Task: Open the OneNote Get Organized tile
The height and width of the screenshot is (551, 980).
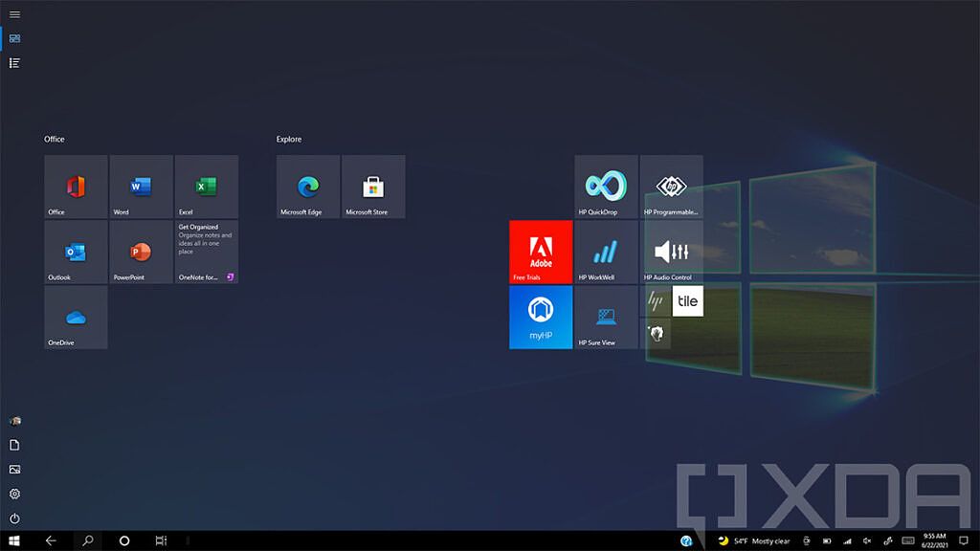Action: (207, 252)
